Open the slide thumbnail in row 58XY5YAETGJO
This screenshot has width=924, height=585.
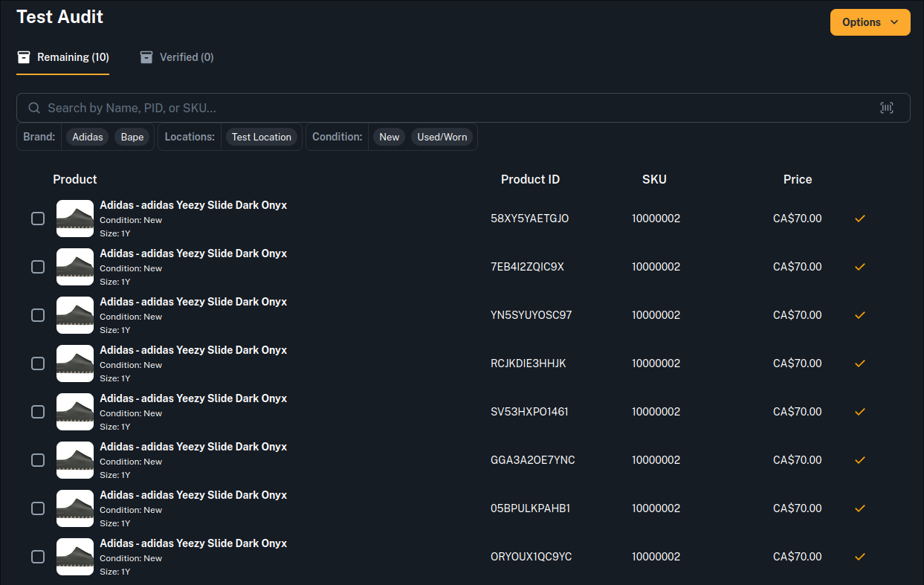[75, 219]
